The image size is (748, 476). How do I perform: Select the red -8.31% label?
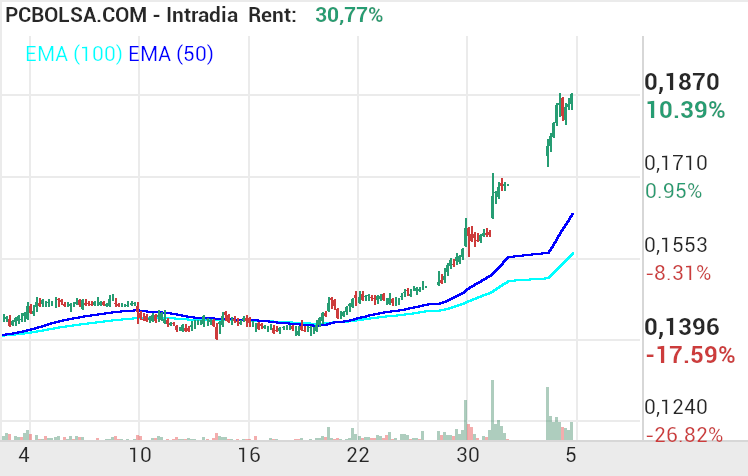(x=677, y=272)
